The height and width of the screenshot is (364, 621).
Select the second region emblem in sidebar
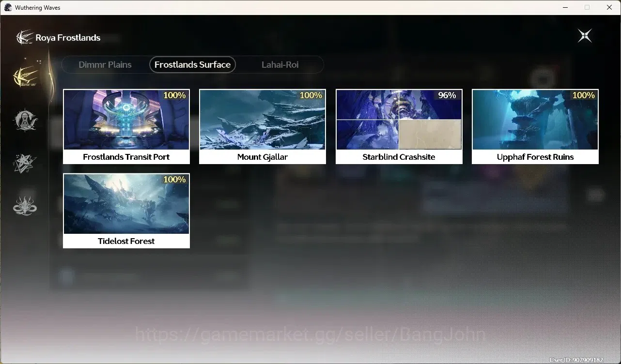click(x=25, y=120)
